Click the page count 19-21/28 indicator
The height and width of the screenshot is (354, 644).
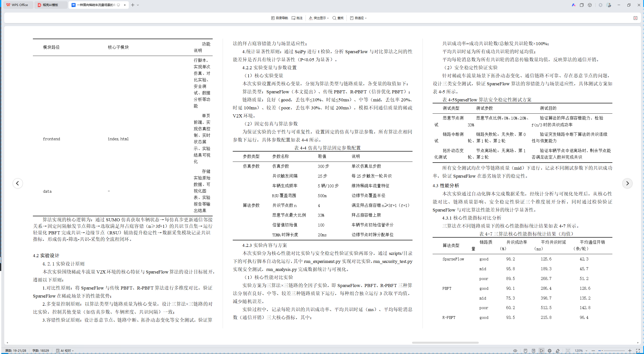pos(16,351)
